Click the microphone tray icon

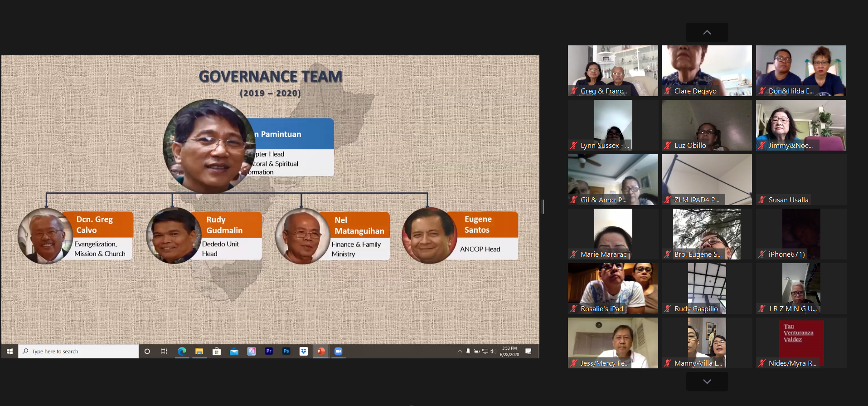[468, 352]
